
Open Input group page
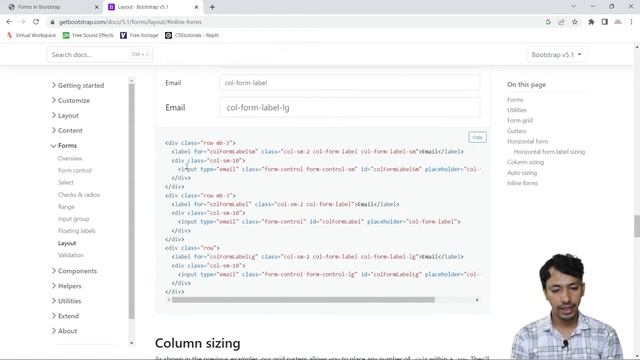(x=73, y=219)
